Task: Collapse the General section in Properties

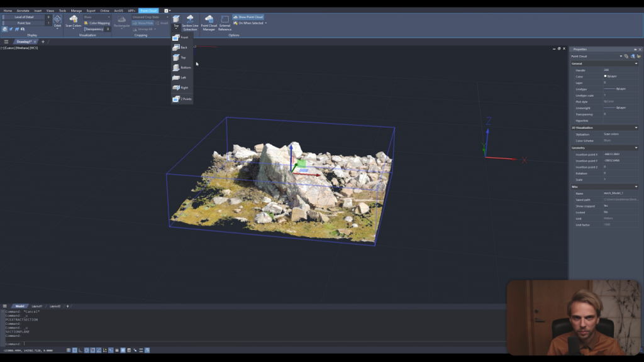Action: (636, 63)
